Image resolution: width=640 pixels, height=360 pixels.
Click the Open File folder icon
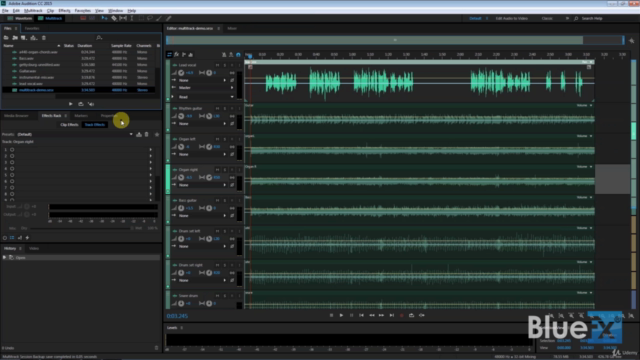[x=6, y=38]
